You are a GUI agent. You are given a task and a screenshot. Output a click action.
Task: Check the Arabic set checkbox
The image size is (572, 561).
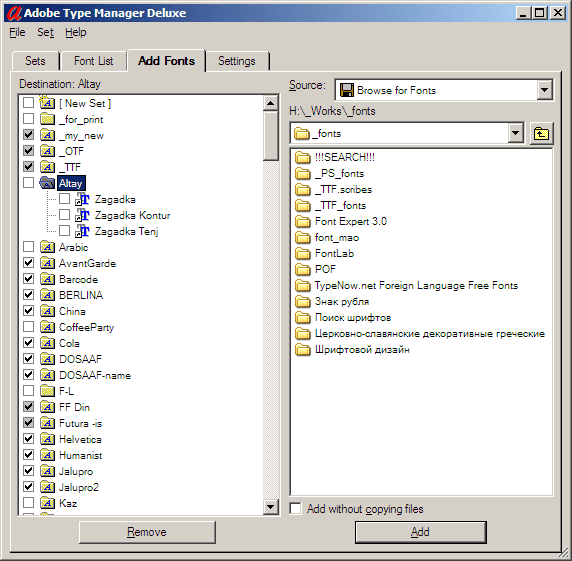[x=28, y=247]
